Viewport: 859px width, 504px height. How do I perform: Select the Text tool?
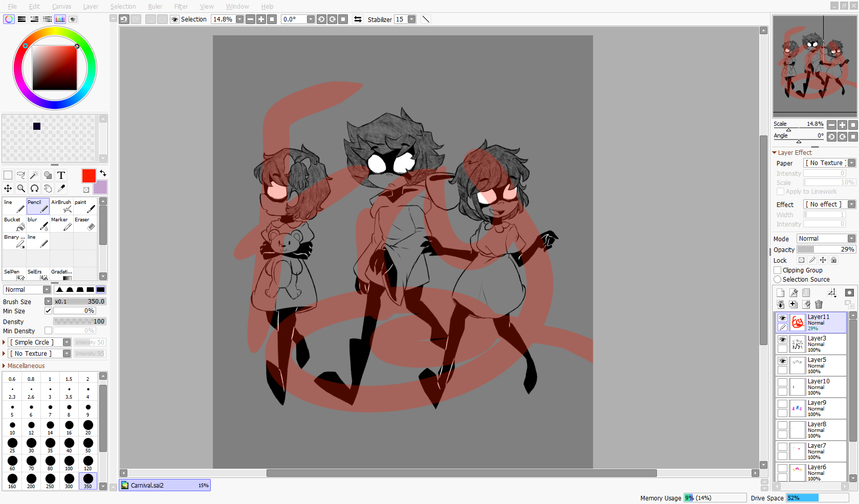tap(61, 175)
